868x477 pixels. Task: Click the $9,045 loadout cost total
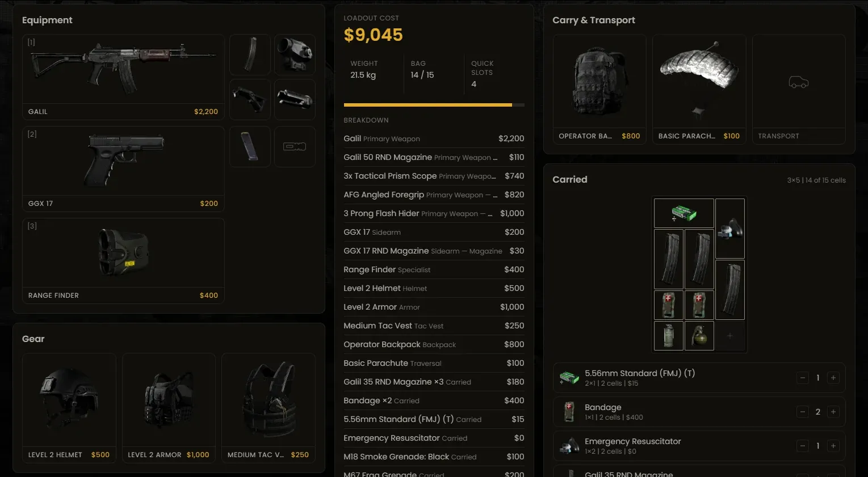(373, 35)
